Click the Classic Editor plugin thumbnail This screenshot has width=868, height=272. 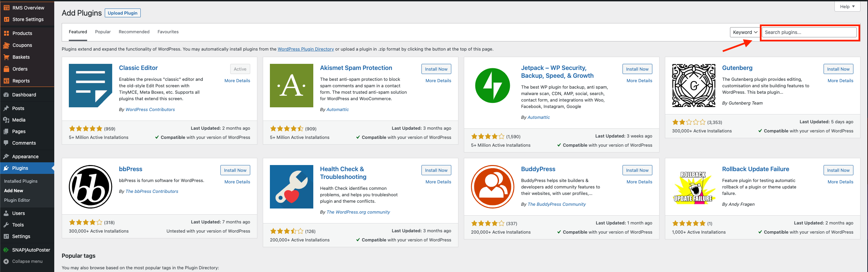pos(91,86)
